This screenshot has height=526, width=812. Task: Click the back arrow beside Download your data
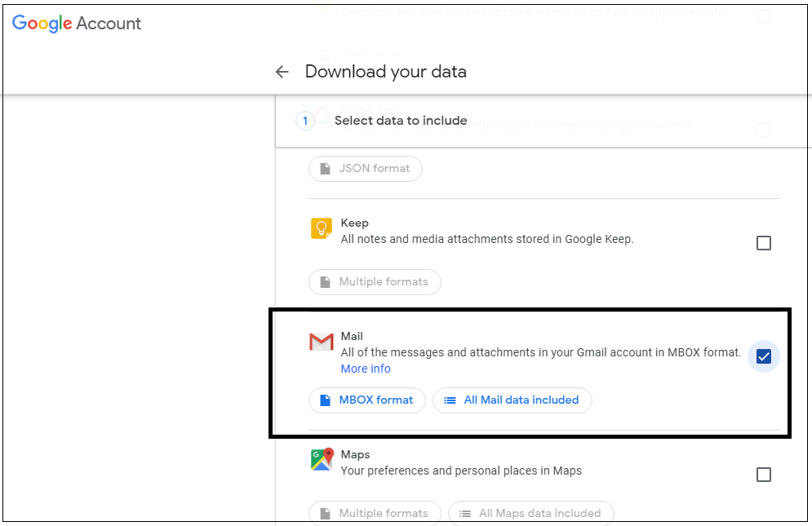click(x=282, y=72)
